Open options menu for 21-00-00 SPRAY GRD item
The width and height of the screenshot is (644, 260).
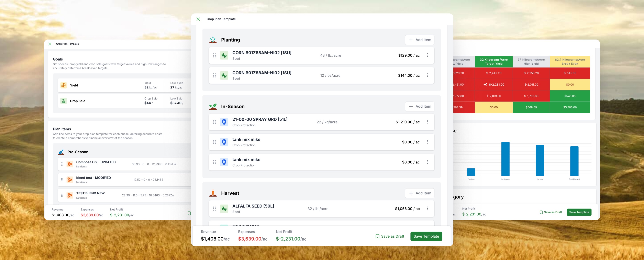pyautogui.click(x=428, y=122)
